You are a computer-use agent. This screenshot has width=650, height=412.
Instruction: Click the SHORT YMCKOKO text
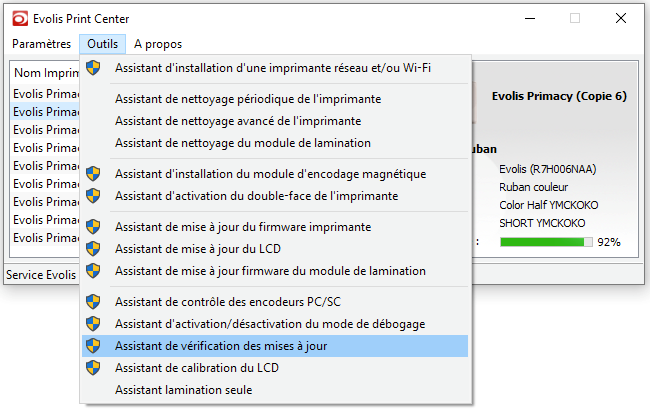tap(542, 223)
